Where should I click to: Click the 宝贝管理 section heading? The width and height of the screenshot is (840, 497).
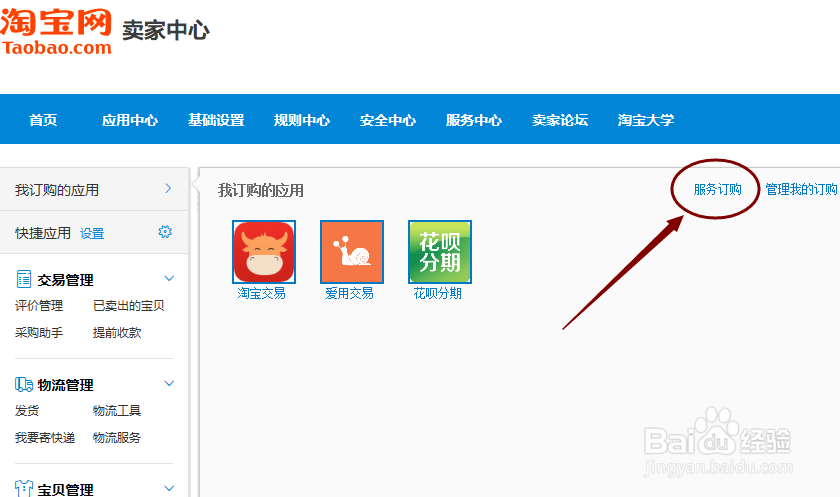coord(65,490)
